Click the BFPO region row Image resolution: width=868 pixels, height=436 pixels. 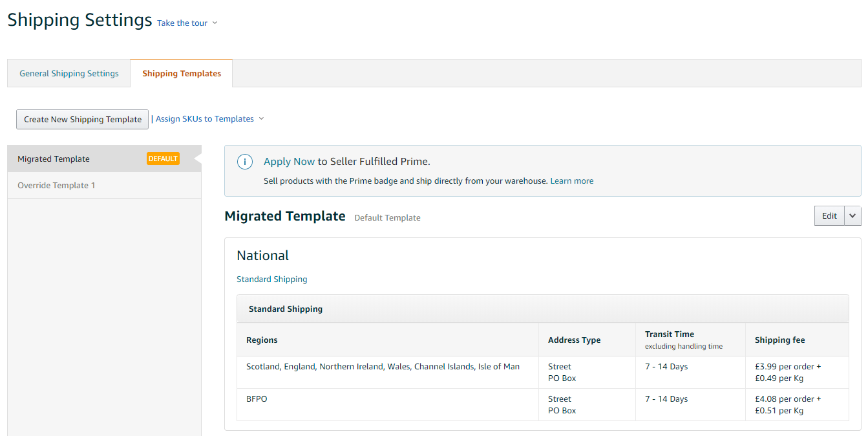point(256,398)
